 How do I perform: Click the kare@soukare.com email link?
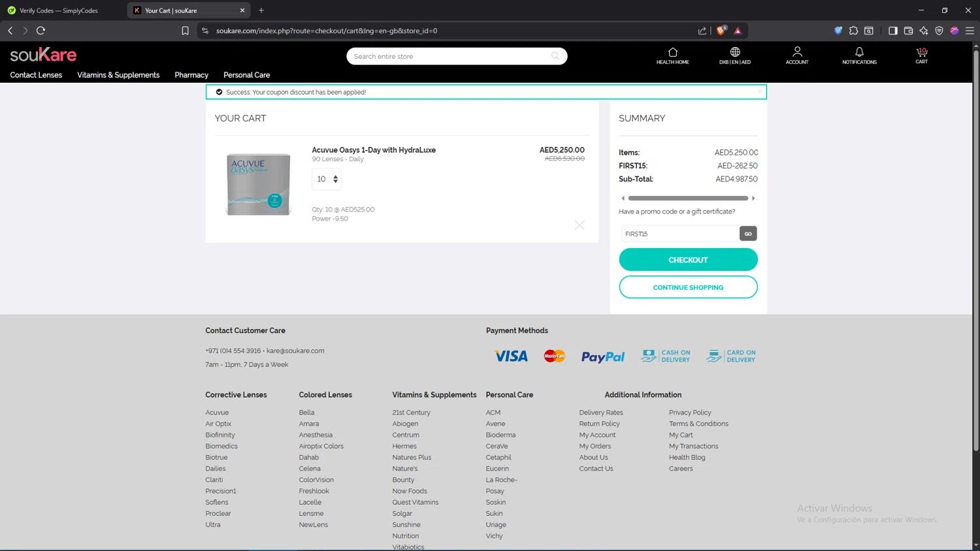coord(295,351)
